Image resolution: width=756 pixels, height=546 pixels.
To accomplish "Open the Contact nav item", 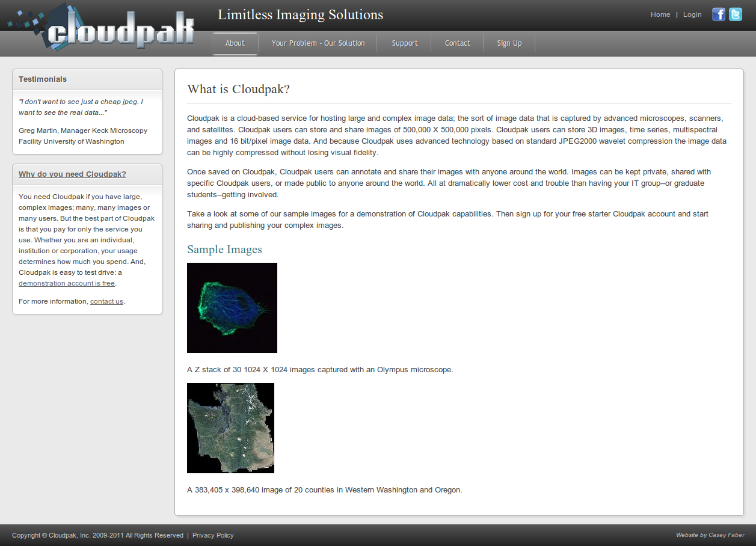I will click(x=458, y=43).
